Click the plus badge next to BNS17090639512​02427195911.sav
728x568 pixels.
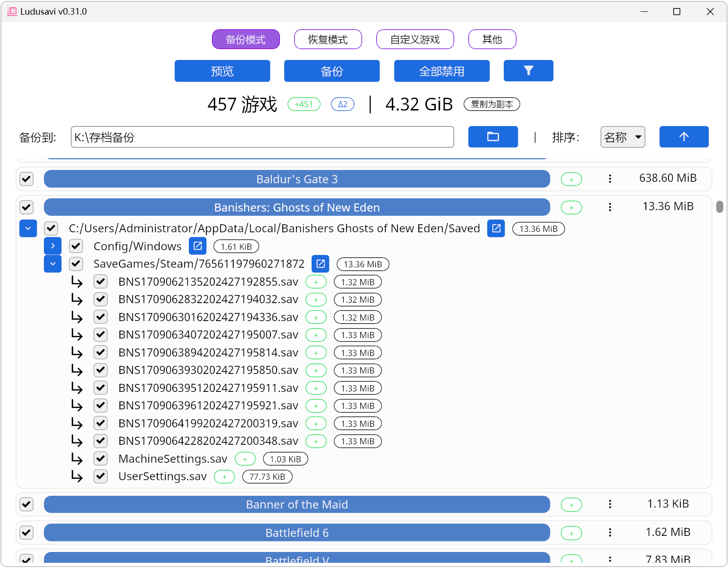(316, 389)
